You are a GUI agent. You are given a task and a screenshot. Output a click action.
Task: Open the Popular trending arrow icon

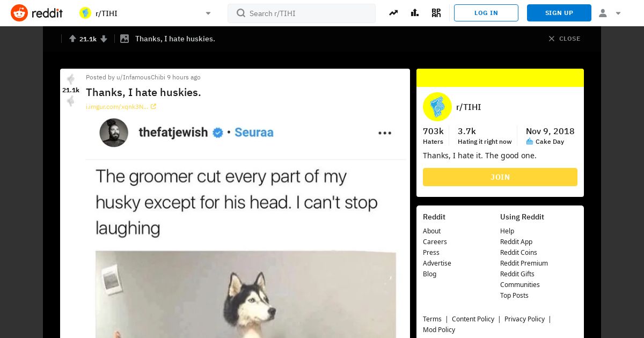coord(393,13)
